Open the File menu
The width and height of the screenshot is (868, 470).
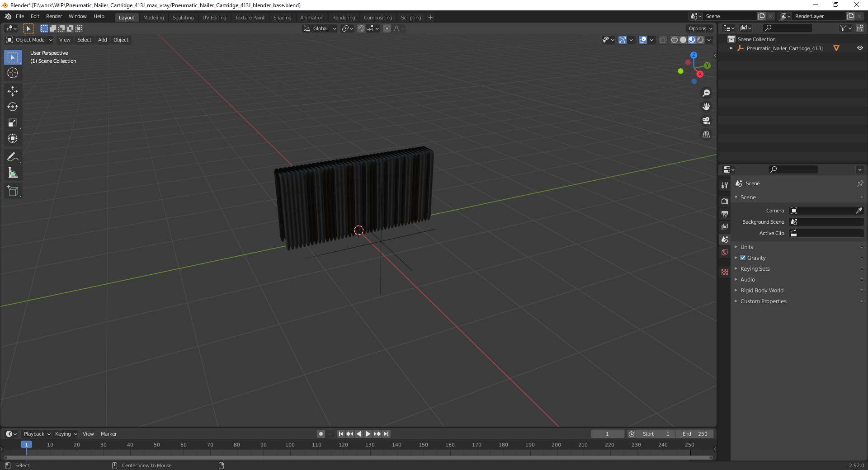point(20,16)
